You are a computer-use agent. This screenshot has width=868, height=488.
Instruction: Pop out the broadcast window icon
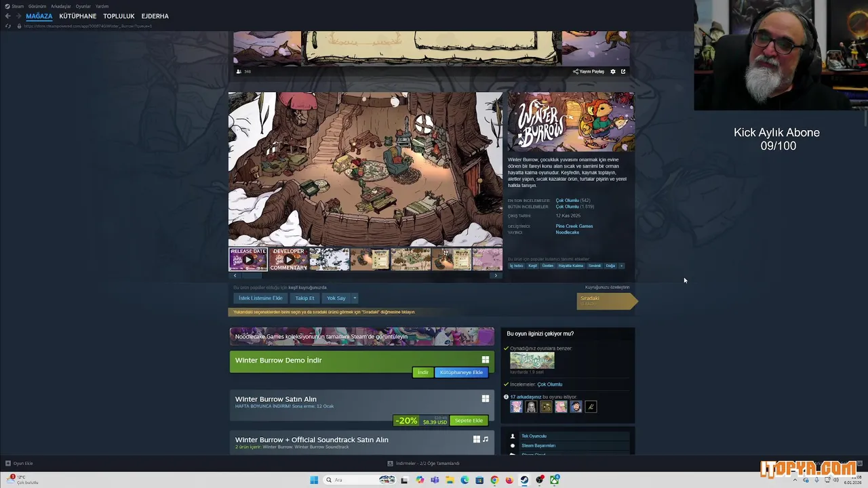[x=623, y=71]
